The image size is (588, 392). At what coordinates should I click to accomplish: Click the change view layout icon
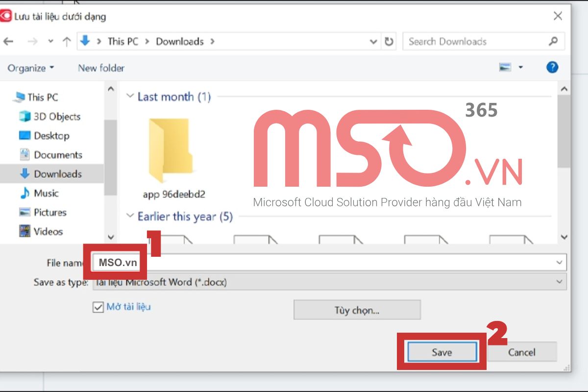click(505, 68)
